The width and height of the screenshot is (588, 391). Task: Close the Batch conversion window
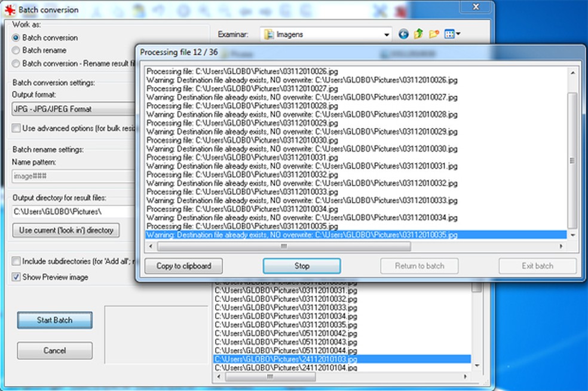(x=476, y=7)
